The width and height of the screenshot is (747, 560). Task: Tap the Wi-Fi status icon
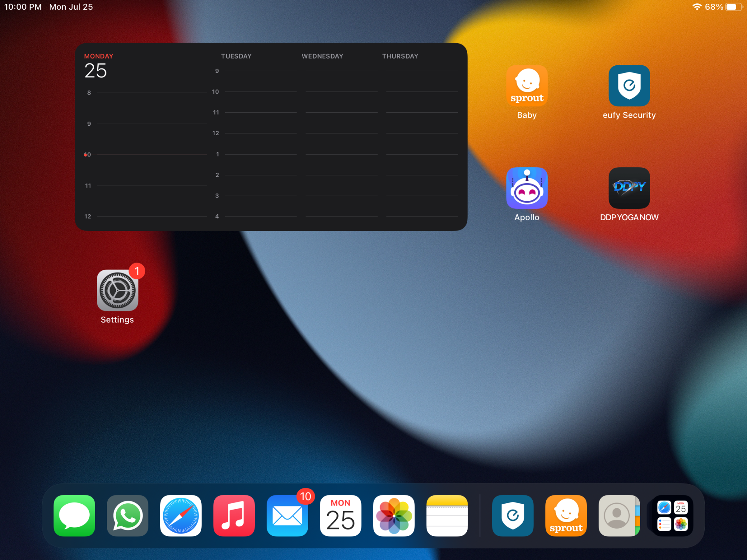(x=697, y=7)
